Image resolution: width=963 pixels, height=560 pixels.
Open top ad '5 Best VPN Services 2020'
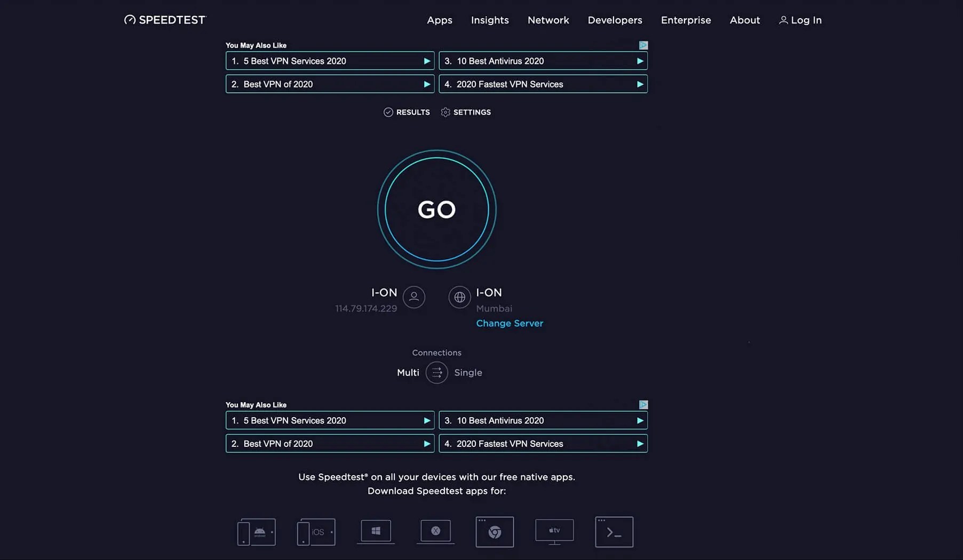[x=330, y=61]
